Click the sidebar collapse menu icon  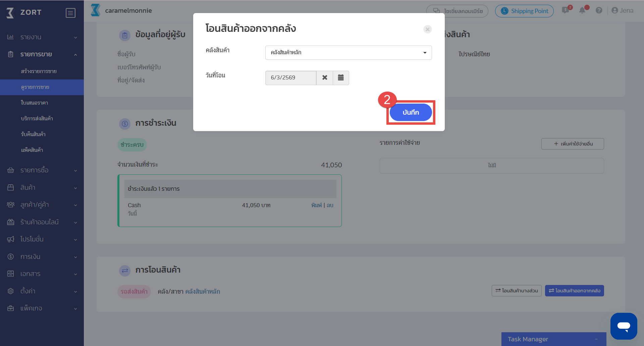70,13
